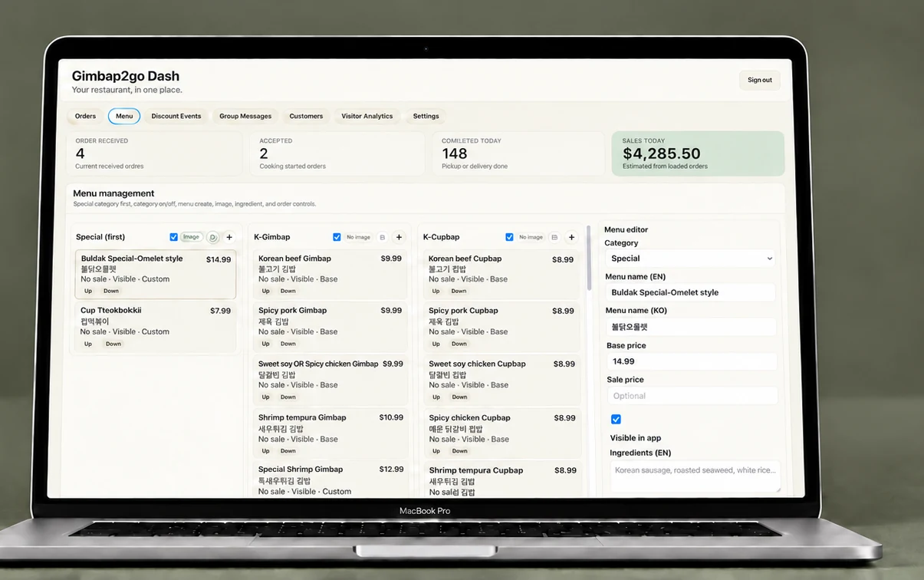Select the Sweet soy OR Spicy chicken Gimbap name
The image size is (924, 580).
[318, 364]
